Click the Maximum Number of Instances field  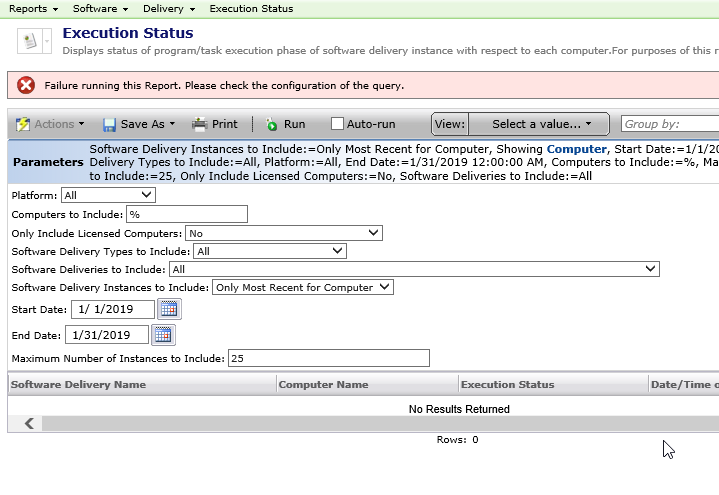(x=328, y=358)
